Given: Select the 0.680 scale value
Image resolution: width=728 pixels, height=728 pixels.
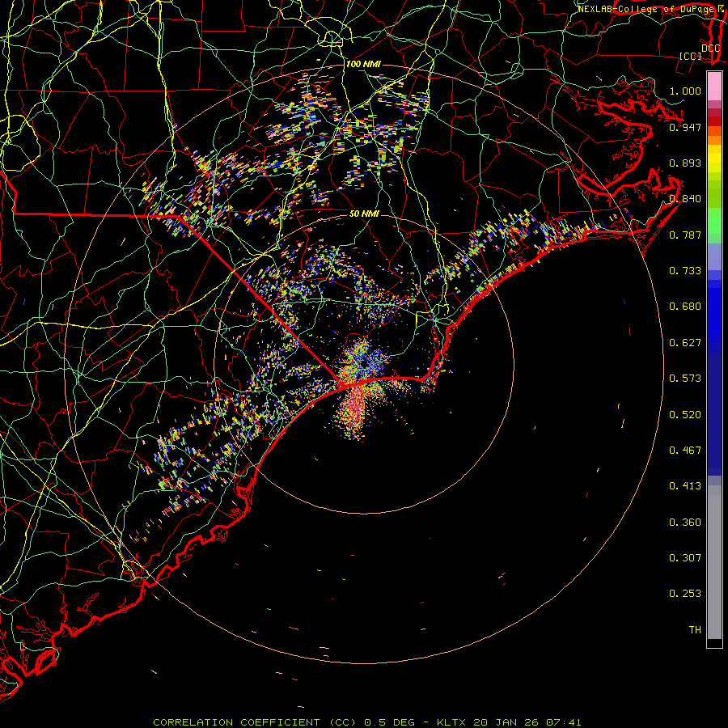Looking at the screenshot, I should coord(685,307).
